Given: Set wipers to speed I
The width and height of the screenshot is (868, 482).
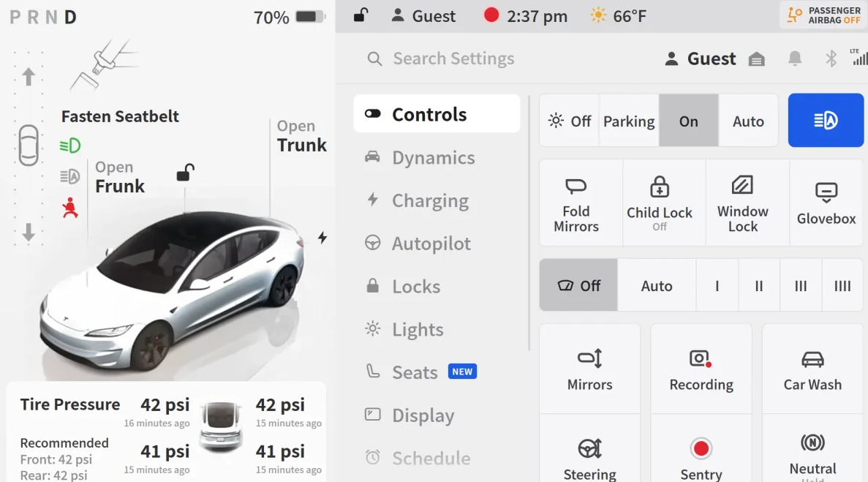Looking at the screenshot, I should coord(717,285).
